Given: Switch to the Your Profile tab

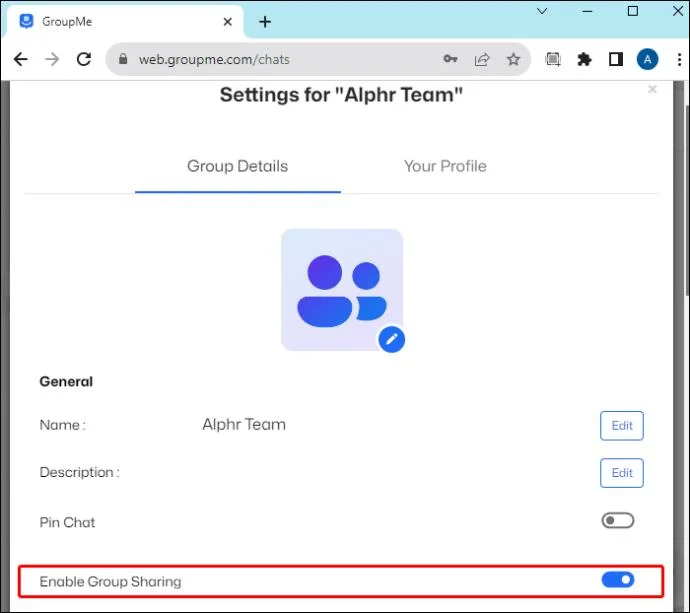Looking at the screenshot, I should click(445, 166).
